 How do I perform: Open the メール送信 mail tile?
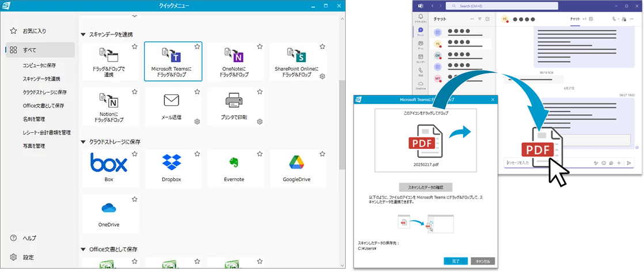point(173,106)
